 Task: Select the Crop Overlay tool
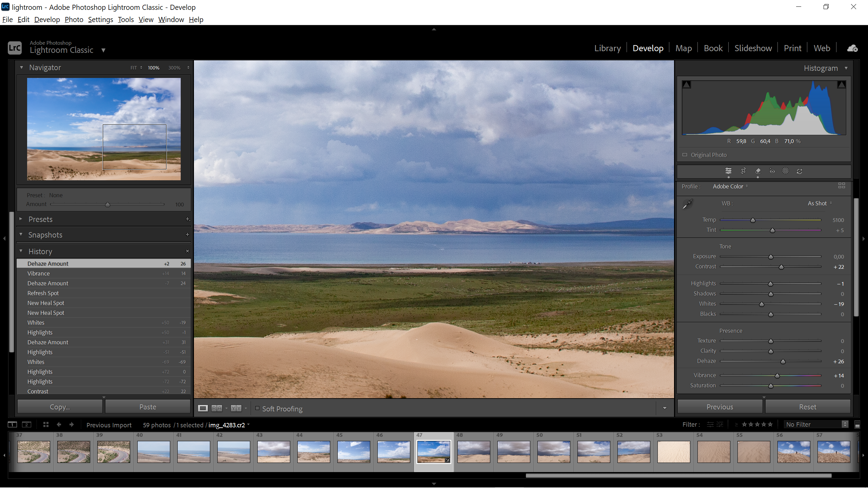(743, 171)
